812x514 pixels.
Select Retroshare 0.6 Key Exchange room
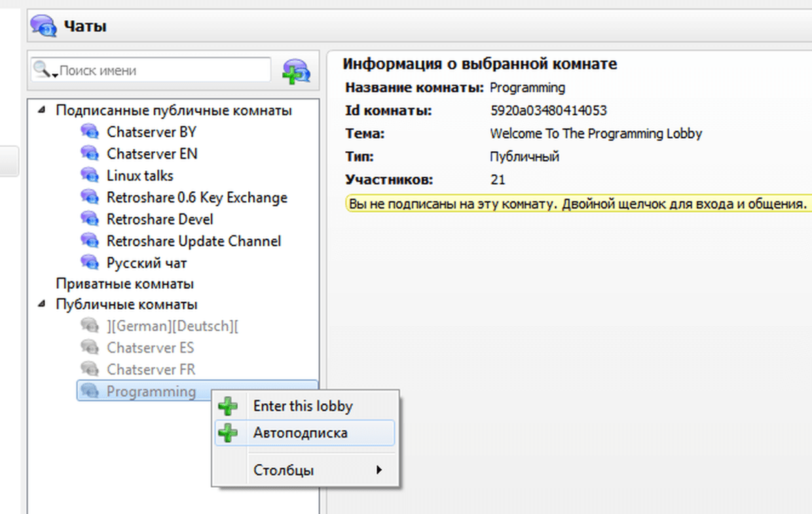196,197
